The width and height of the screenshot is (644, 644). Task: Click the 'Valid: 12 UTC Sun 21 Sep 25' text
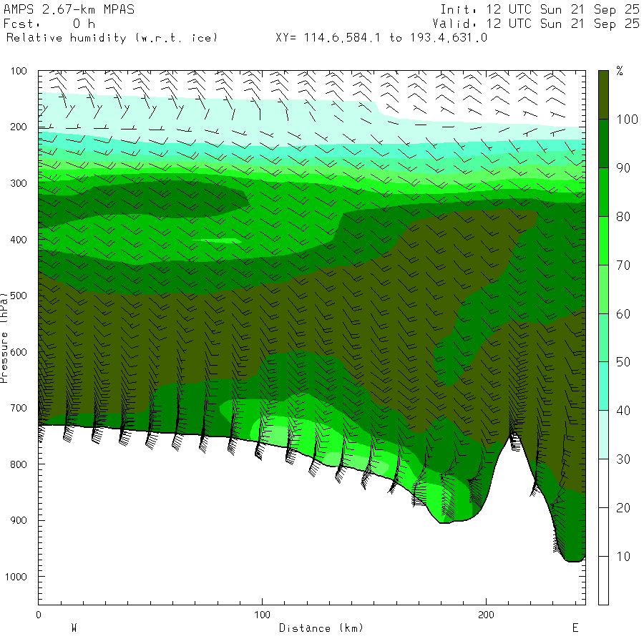[x=536, y=24]
